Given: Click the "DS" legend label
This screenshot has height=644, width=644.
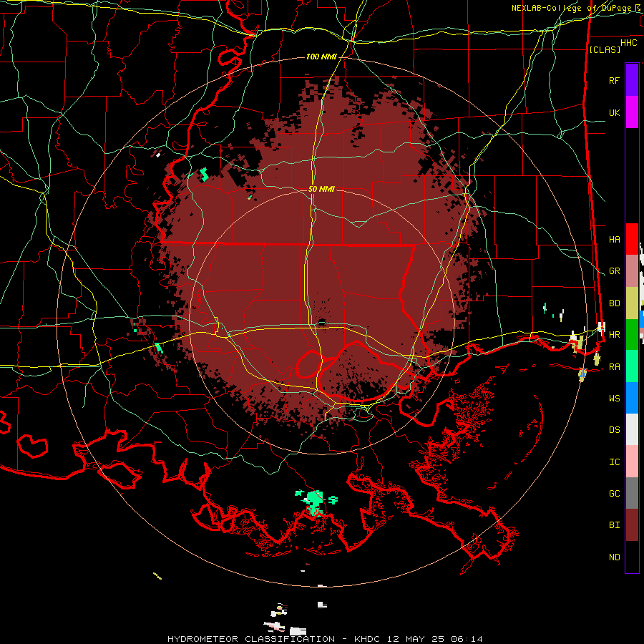Looking at the screenshot, I should click(614, 430).
